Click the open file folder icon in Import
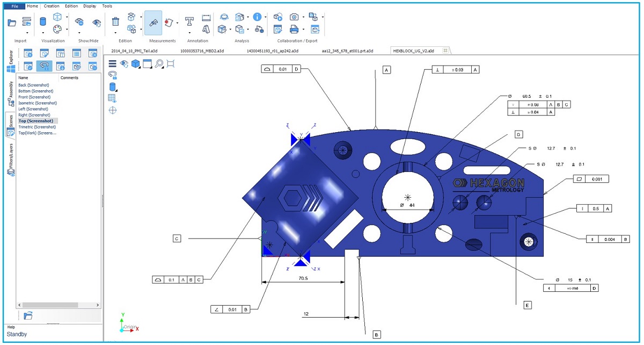 12,22
